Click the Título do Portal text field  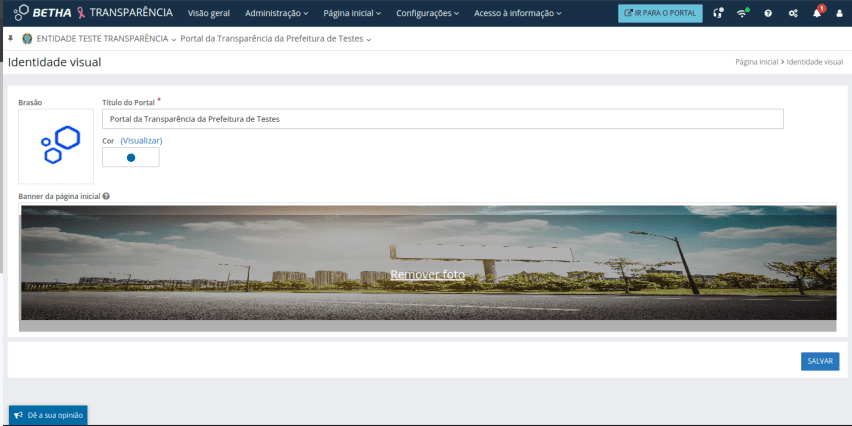click(442, 119)
